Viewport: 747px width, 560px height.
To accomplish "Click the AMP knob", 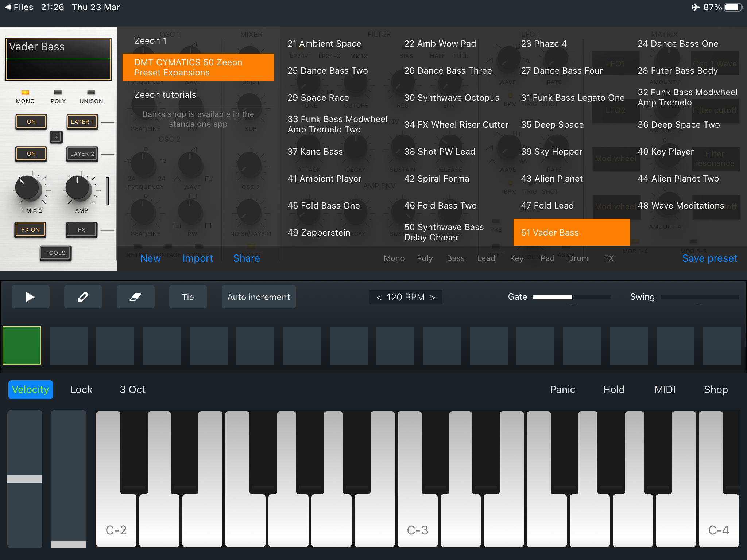I will [x=78, y=188].
